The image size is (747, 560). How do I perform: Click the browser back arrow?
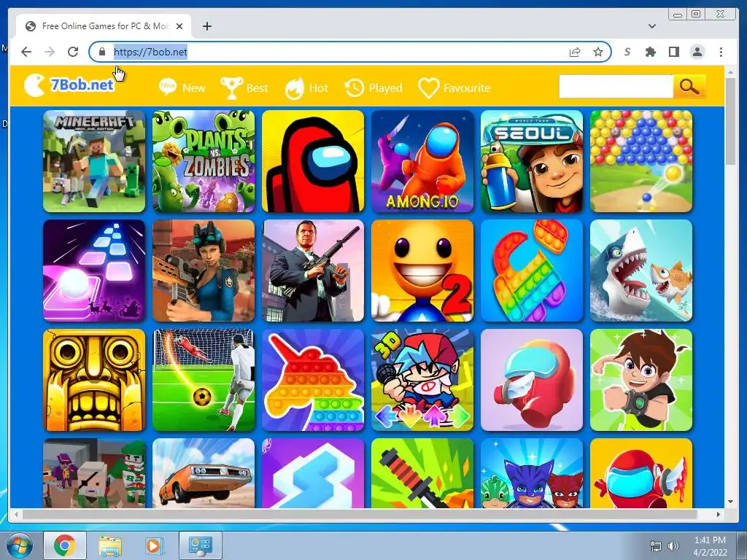pyautogui.click(x=26, y=52)
